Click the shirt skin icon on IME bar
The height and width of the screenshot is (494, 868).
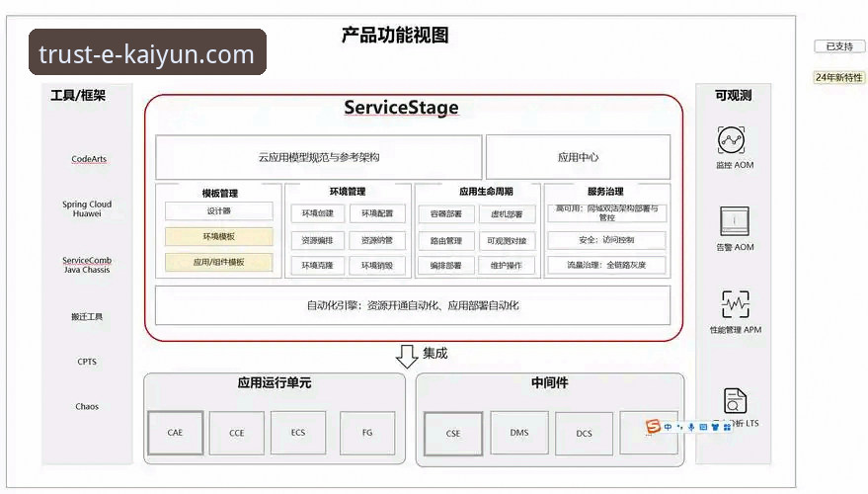click(715, 427)
